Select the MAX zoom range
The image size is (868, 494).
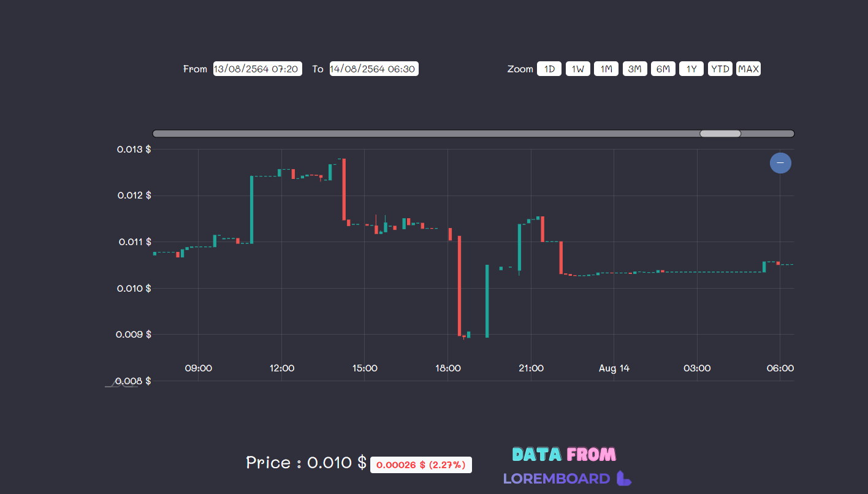click(748, 69)
